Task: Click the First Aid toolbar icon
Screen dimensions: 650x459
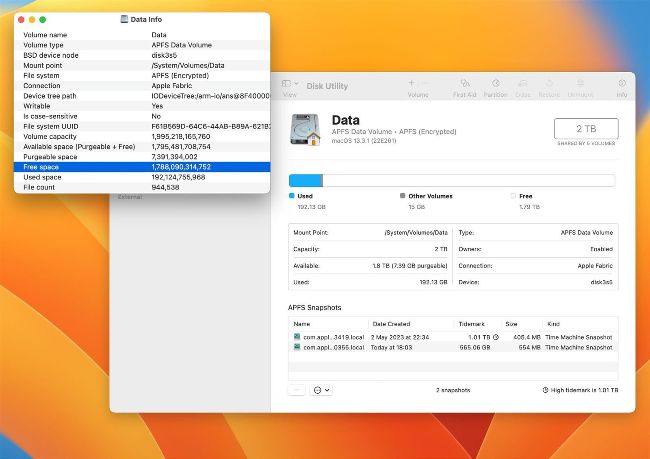Action: click(464, 84)
